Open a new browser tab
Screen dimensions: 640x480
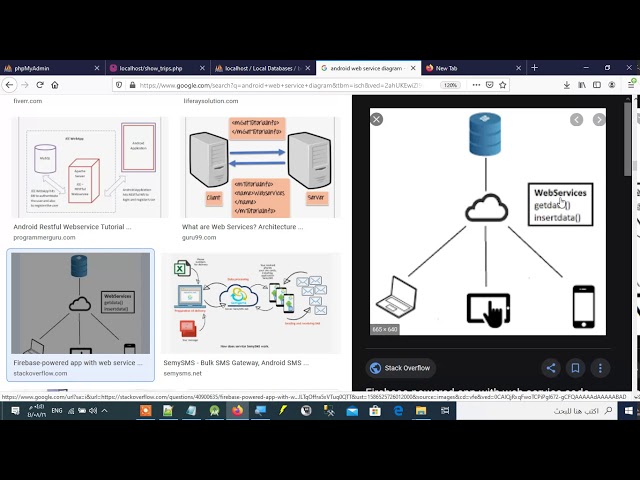tap(534, 68)
